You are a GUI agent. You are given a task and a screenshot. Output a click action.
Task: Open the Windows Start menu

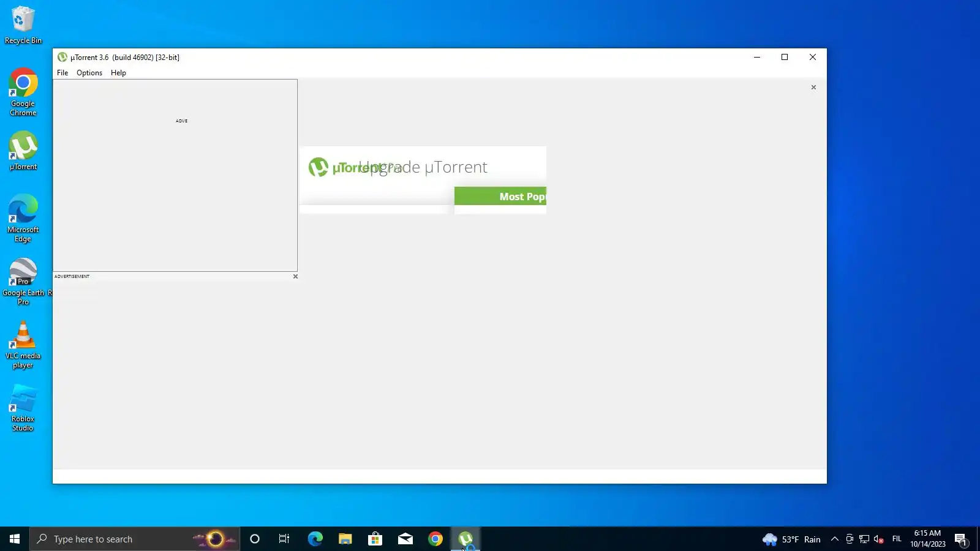pos(15,539)
